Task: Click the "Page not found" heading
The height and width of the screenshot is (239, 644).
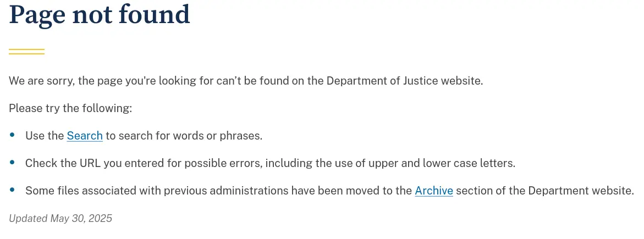Action: [x=100, y=15]
